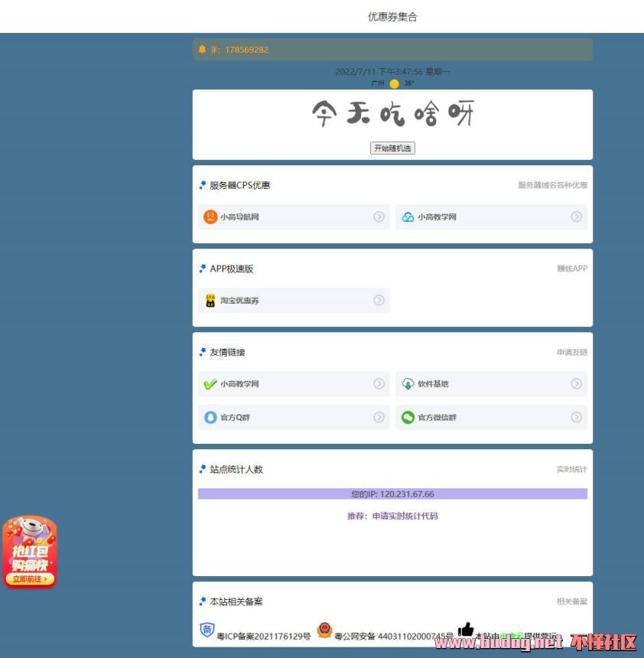The width and height of the screenshot is (644, 658).
Task: Click the orange 小高导航网 icon
Action: [210, 217]
